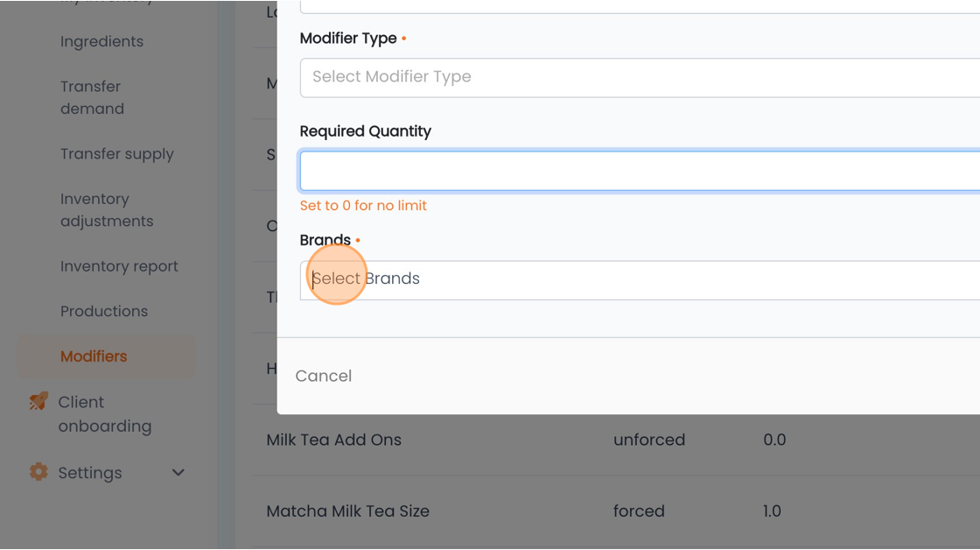Click the Settings menu label
The width and height of the screenshot is (980, 550).
pyautogui.click(x=90, y=472)
